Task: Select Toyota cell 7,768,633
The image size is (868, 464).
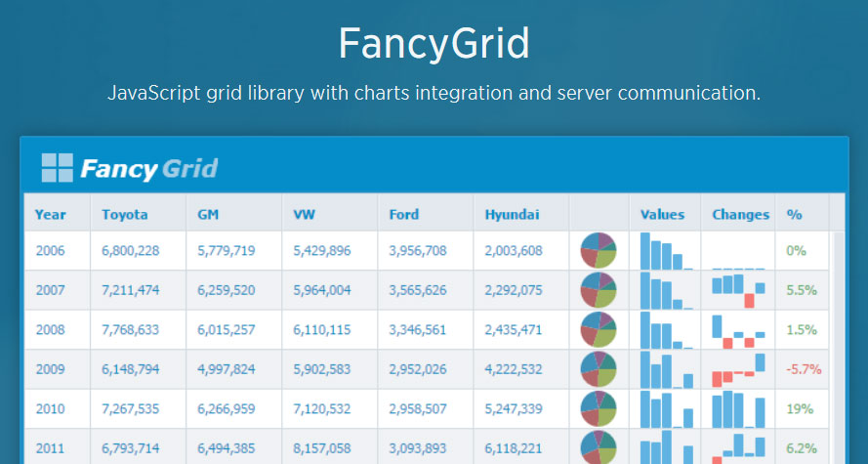Action: [x=138, y=330]
